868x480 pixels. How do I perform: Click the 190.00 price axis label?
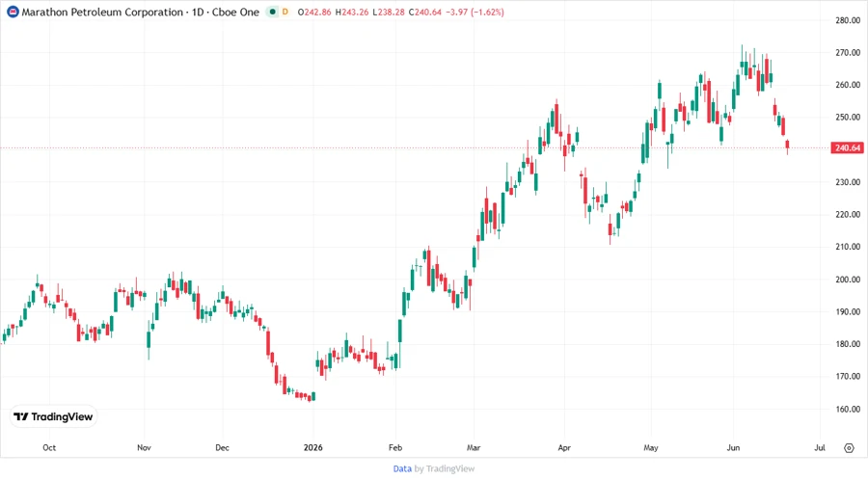(848, 311)
